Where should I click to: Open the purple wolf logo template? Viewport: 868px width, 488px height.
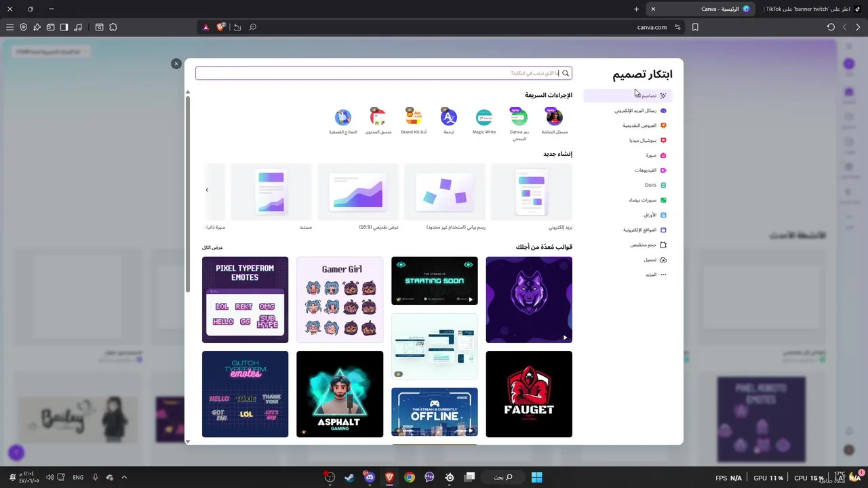click(529, 300)
